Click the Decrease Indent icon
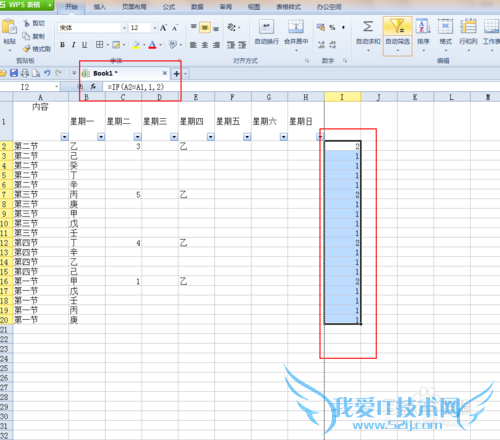The image size is (500, 440). 231,45
